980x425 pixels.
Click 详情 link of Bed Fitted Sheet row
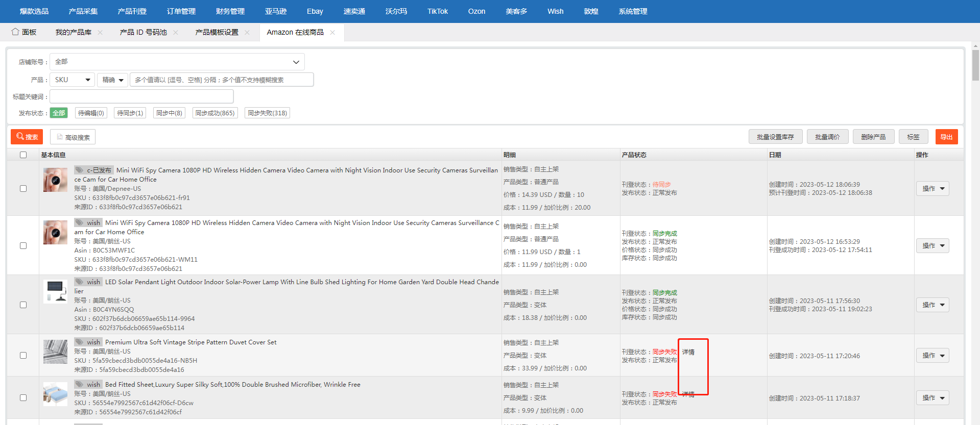688,394
